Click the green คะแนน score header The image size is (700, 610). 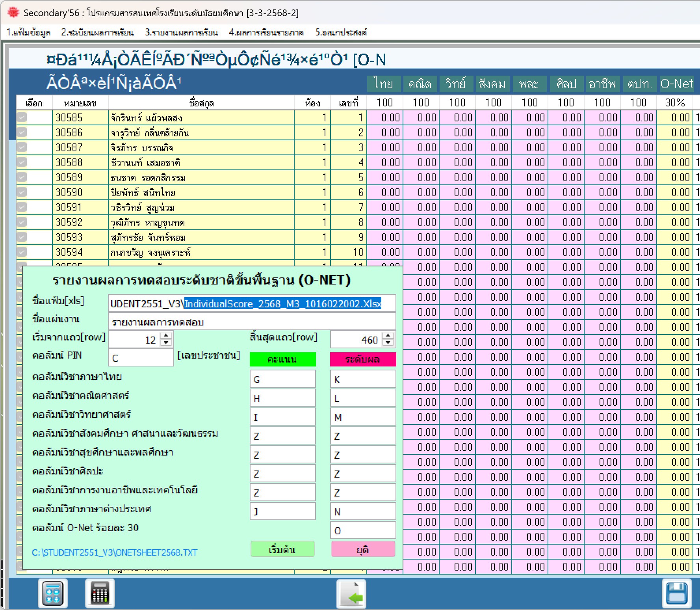[x=282, y=359]
